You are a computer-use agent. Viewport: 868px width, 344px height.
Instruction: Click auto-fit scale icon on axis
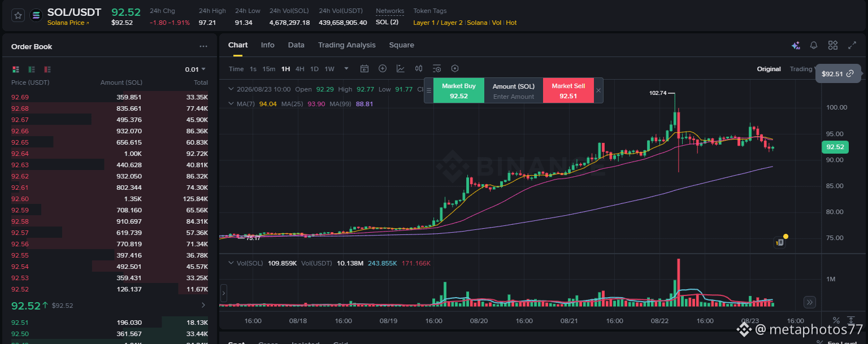point(852,320)
